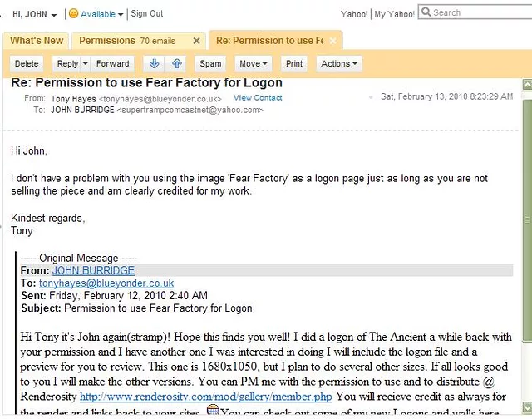
Task: Click the search magnifier icon
Action: pos(426,12)
